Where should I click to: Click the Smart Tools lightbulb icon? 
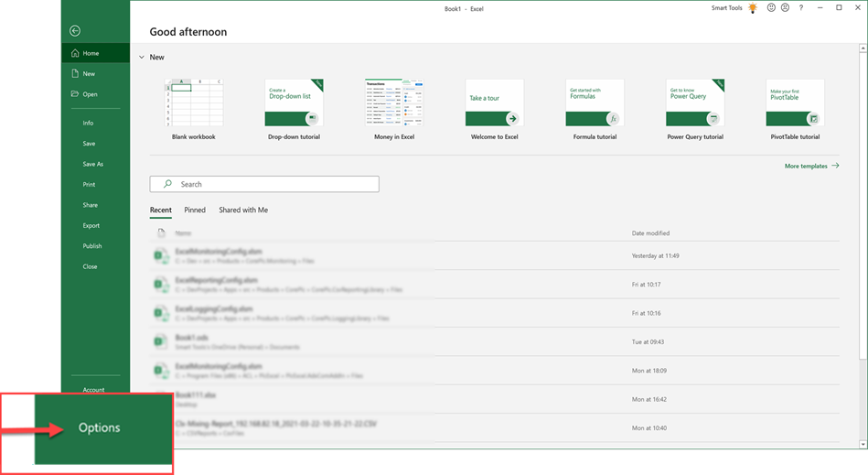753,8
